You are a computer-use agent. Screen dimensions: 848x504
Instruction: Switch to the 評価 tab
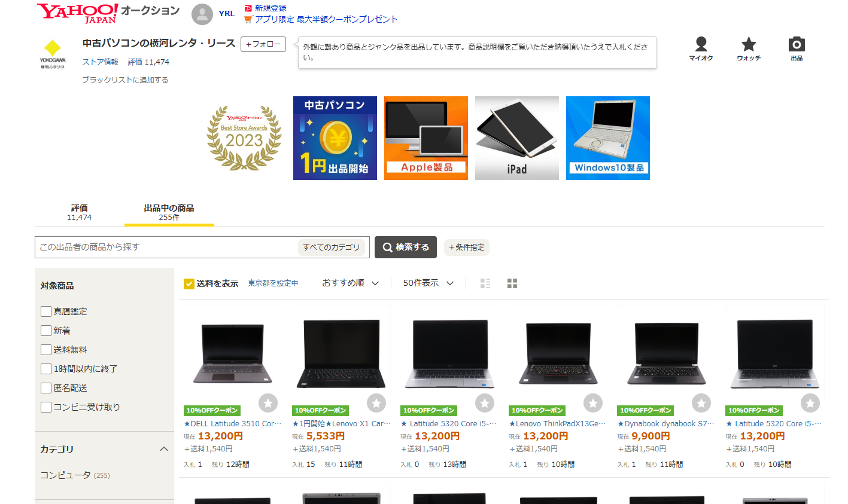[x=80, y=212]
